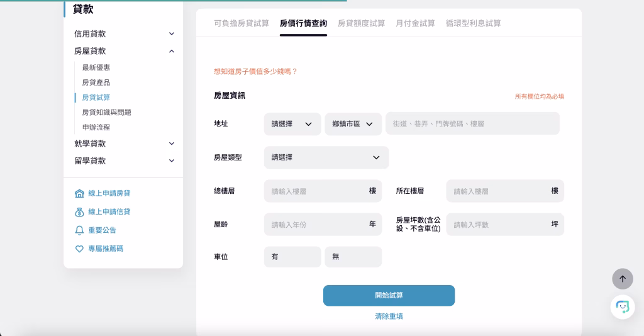
Task: Expand the 就學貸款 sidebar section
Action: pyautogui.click(x=172, y=143)
